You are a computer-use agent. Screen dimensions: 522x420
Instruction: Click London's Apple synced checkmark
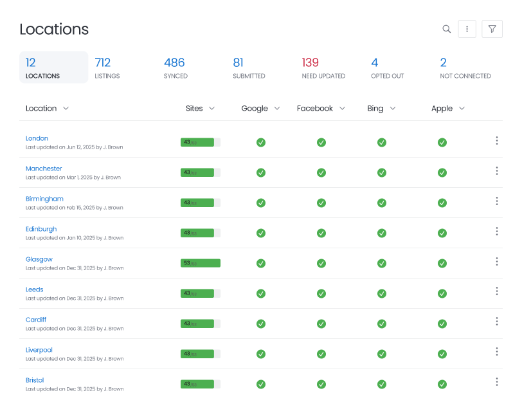click(442, 143)
